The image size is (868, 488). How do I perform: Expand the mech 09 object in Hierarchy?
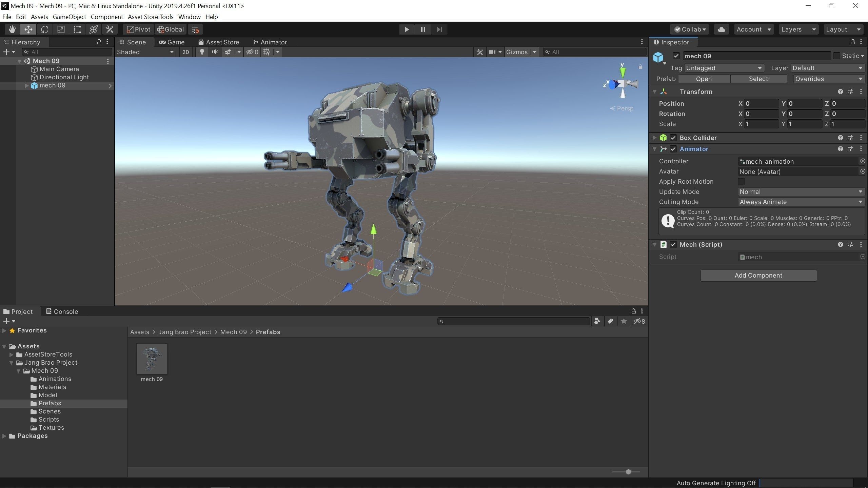(x=27, y=85)
